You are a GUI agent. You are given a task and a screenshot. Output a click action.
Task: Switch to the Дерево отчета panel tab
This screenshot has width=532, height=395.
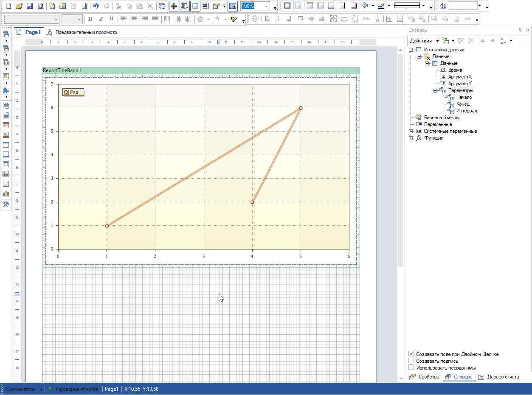click(498, 377)
